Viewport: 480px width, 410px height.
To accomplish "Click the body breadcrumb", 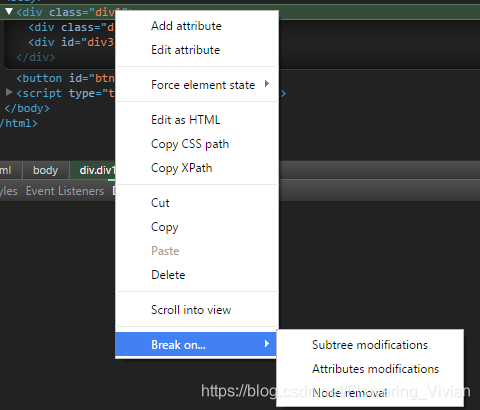I will (x=46, y=170).
